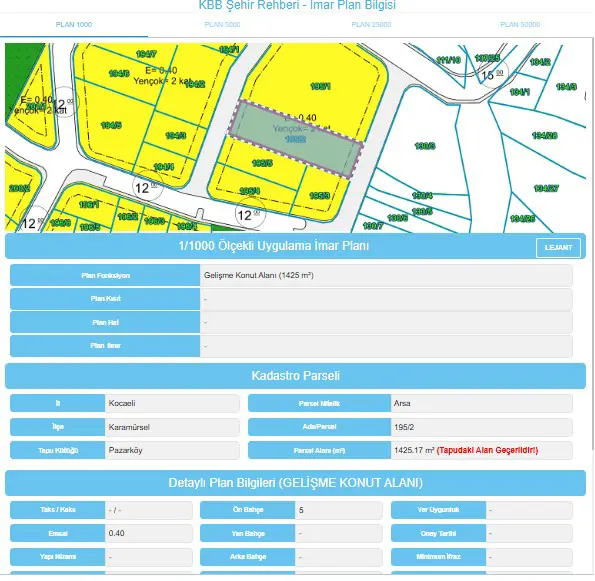Select parcel 134/28 on the map

click(x=545, y=135)
